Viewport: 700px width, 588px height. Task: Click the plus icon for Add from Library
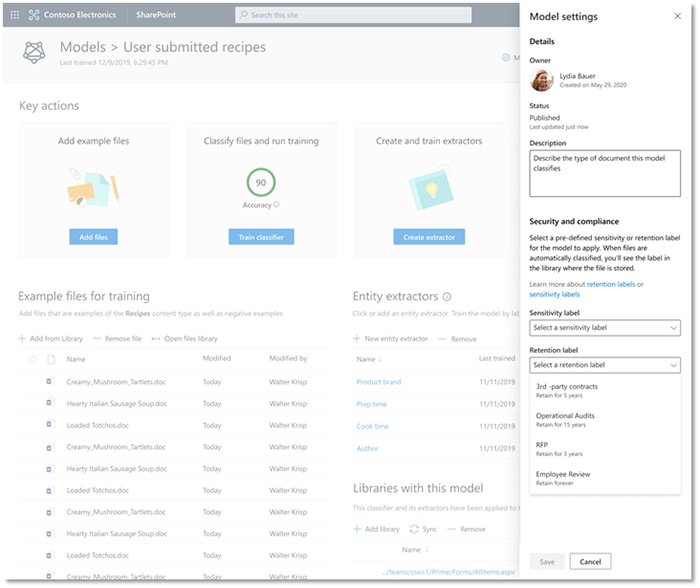tap(23, 339)
